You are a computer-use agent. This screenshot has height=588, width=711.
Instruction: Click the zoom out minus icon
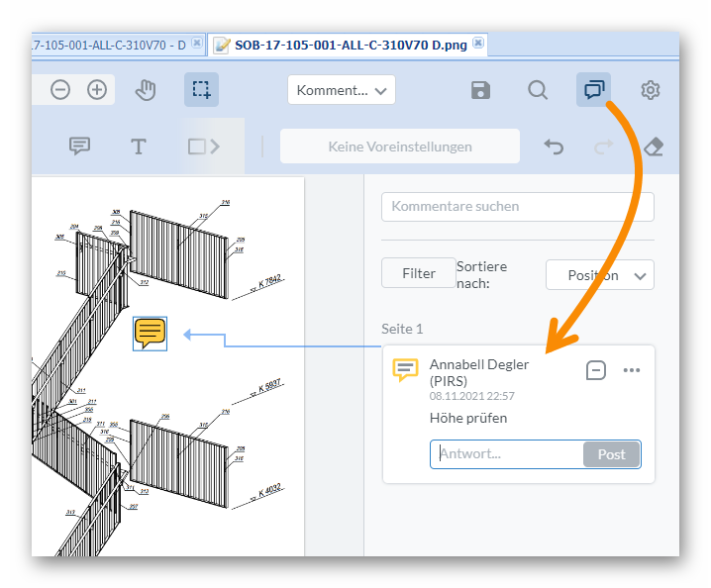pyautogui.click(x=60, y=90)
